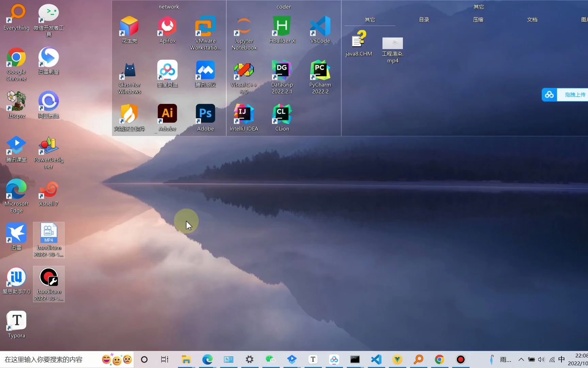Select the 迅雷影音 desktop icon

[49, 61]
